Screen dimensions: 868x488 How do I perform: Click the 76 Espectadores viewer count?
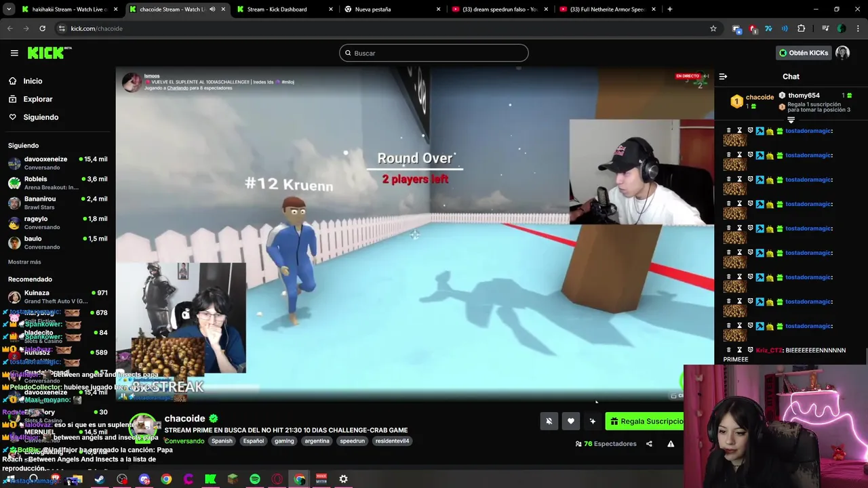click(x=606, y=444)
